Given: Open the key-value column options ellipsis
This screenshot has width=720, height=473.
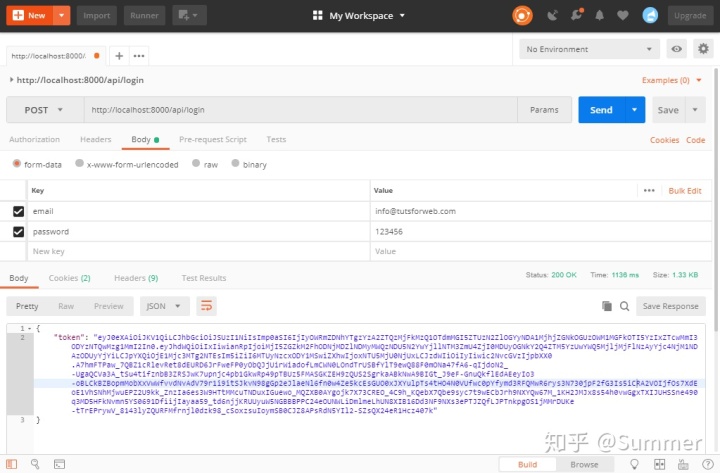Looking at the screenshot, I should tap(649, 191).
